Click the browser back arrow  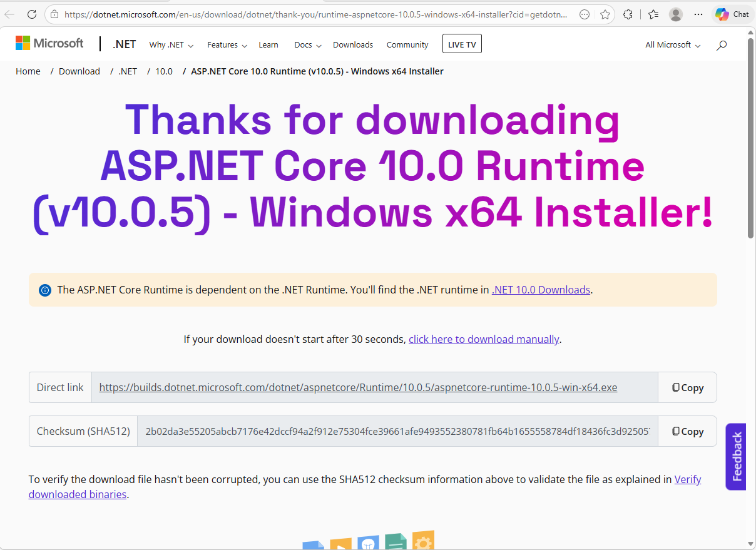click(x=9, y=14)
